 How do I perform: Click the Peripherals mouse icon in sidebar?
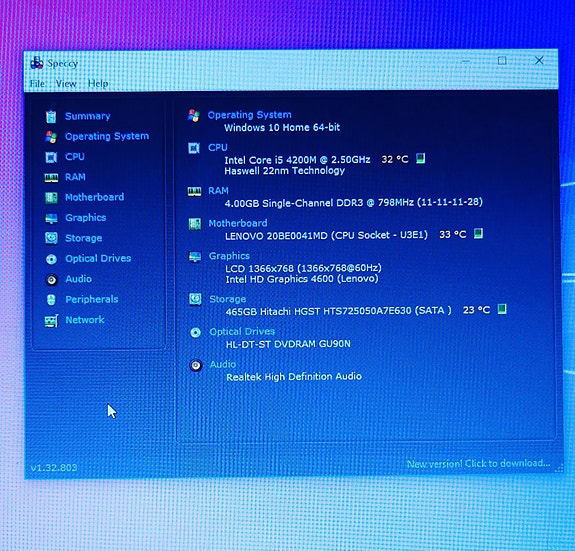[x=51, y=300]
